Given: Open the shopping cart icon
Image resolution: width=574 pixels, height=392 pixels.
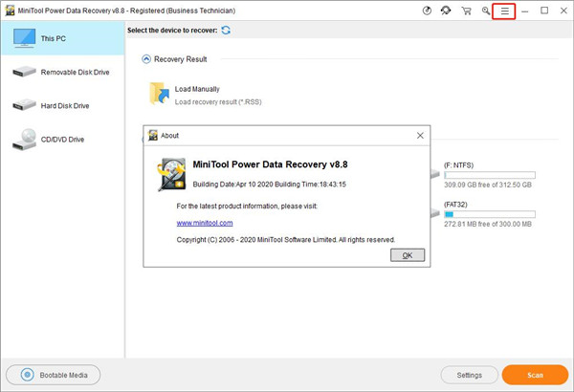Looking at the screenshot, I should (x=466, y=11).
